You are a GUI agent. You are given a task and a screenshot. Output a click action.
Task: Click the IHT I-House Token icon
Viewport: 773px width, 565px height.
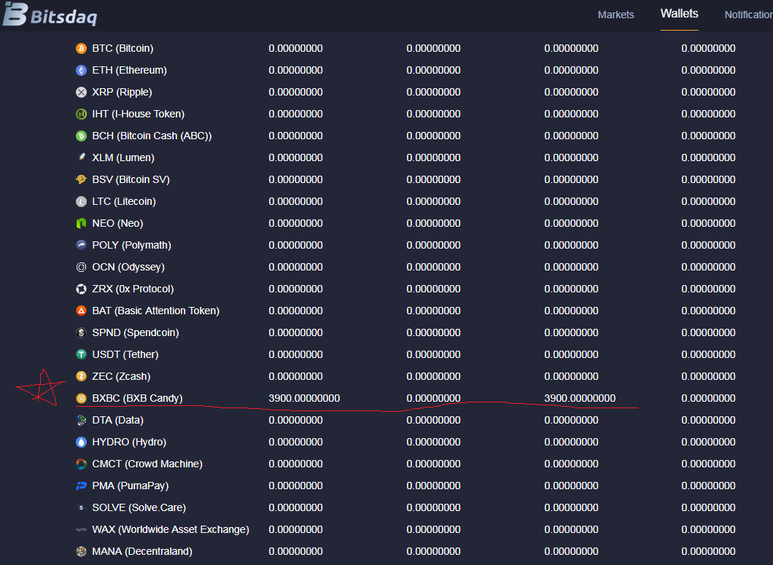pyautogui.click(x=81, y=114)
